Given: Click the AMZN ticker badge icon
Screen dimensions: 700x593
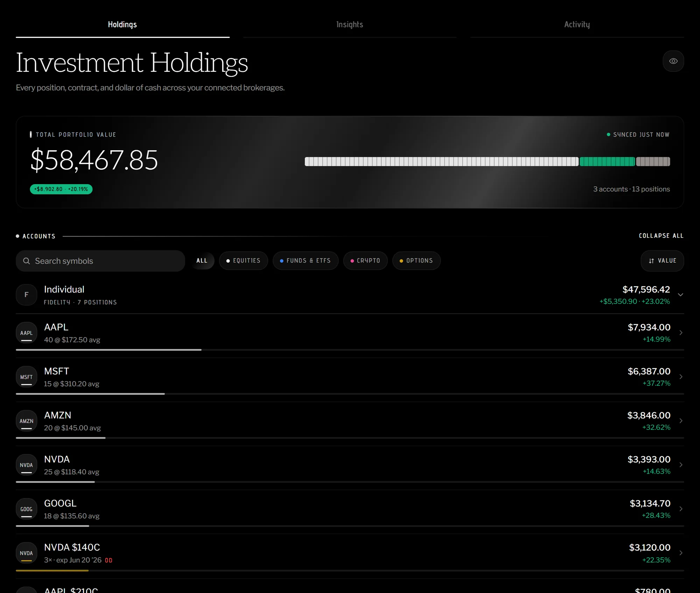Looking at the screenshot, I should point(27,421).
